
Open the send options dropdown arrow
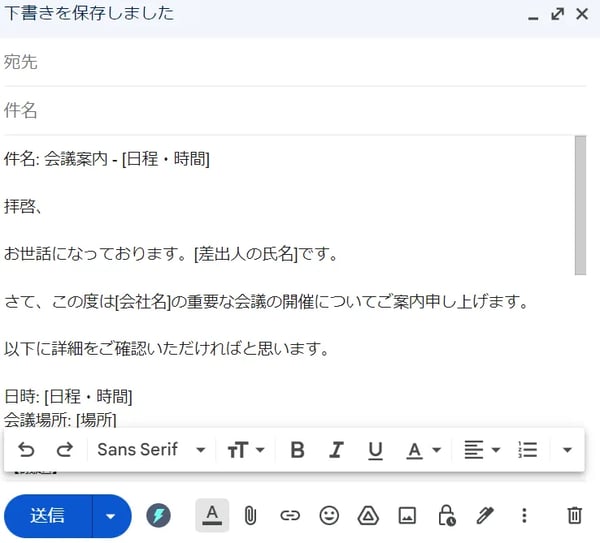(111, 516)
